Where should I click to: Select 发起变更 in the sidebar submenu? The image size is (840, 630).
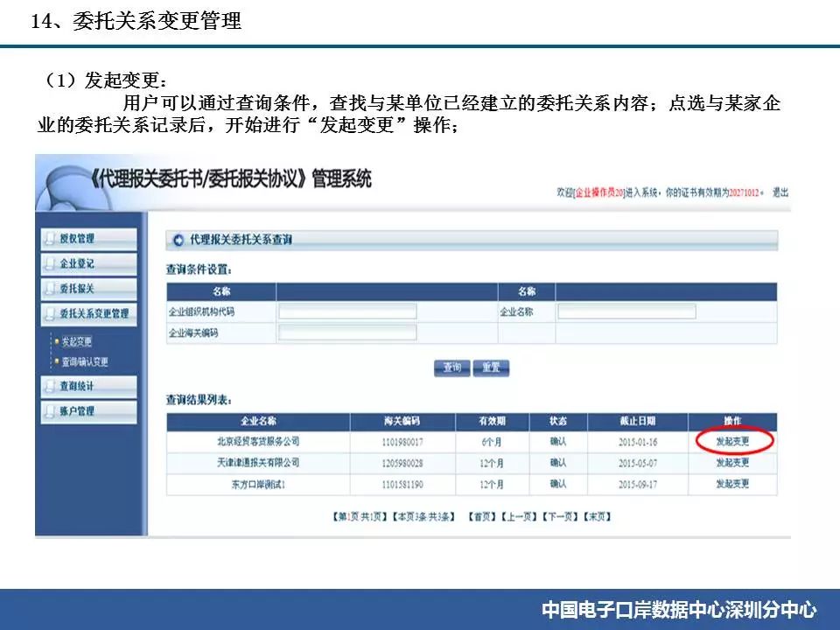click(77, 342)
